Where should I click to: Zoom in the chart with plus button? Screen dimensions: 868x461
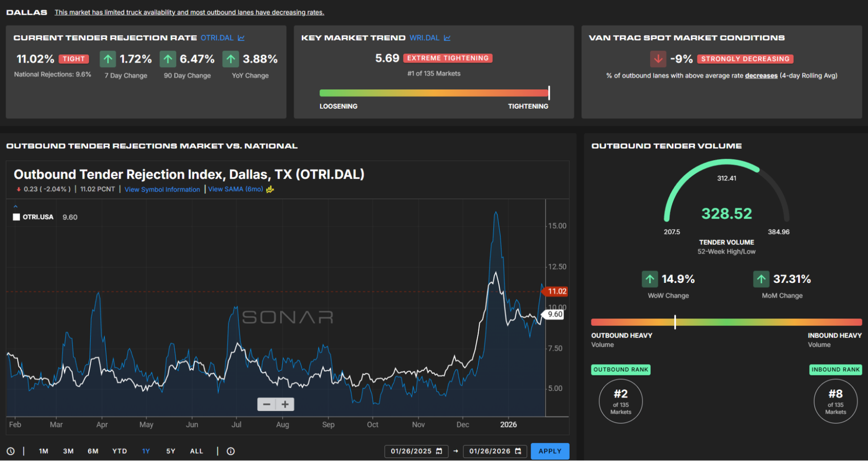pos(285,404)
